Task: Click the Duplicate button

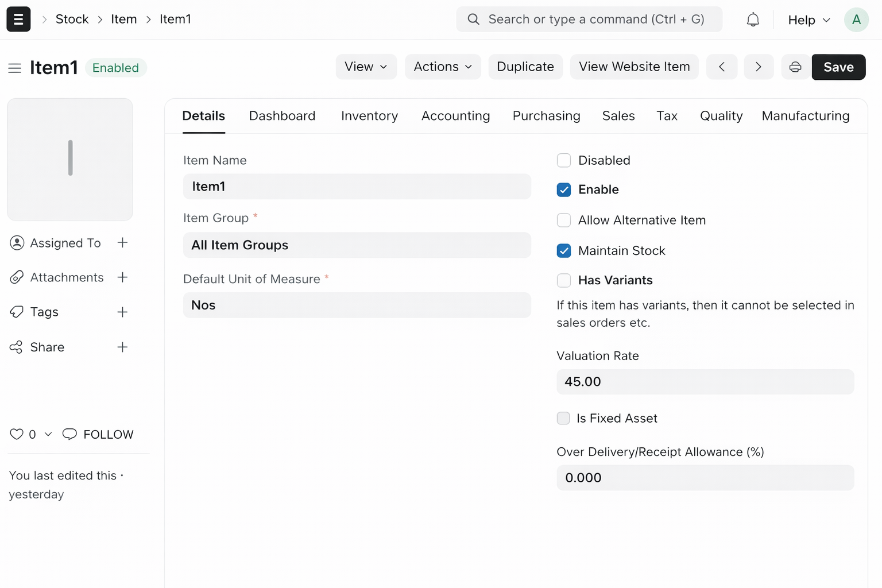Action: click(525, 67)
